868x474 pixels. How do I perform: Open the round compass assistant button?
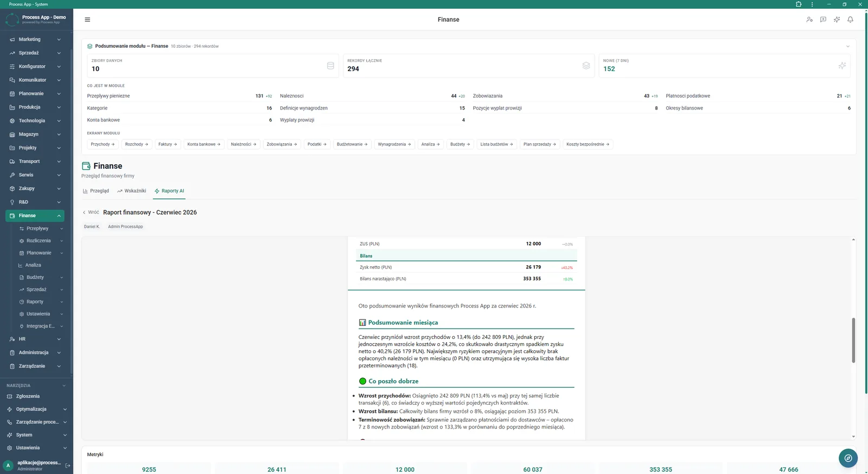848,458
